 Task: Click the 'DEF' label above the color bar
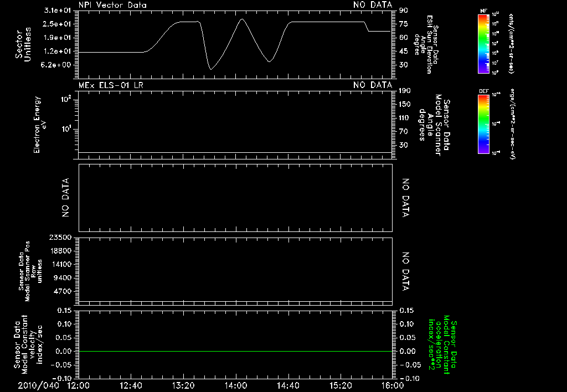point(483,91)
